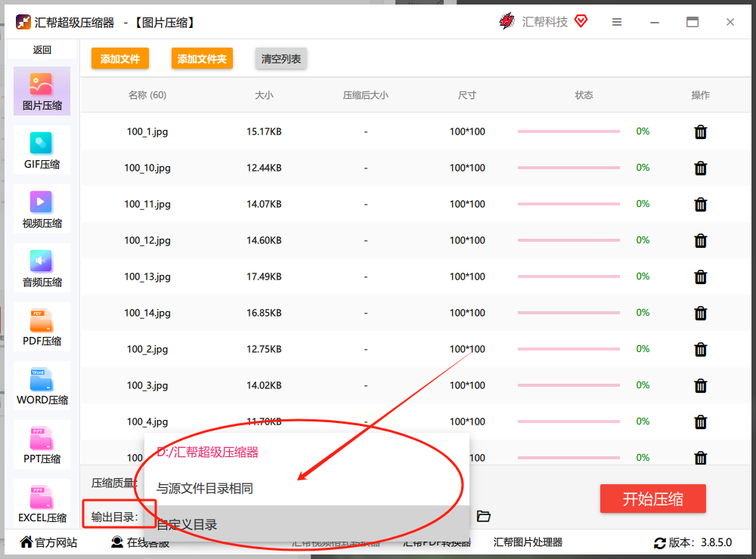Open the 图片压缩 image compression module
This screenshot has width=756, height=559.
click(42, 91)
